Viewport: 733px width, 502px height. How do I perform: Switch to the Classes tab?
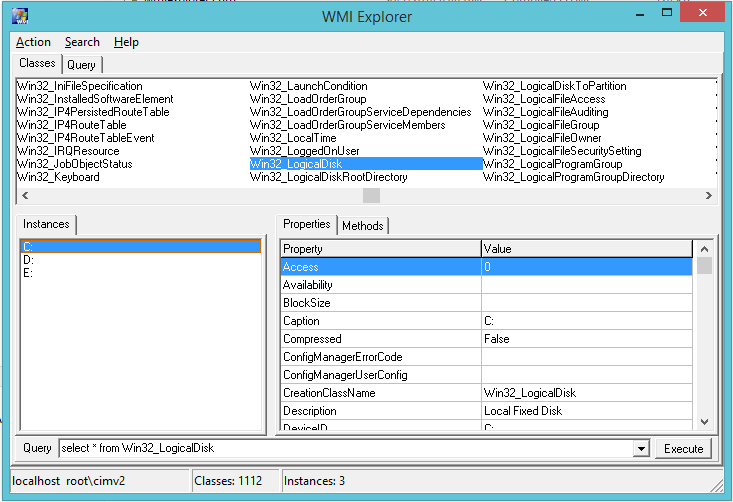click(37, 63)
